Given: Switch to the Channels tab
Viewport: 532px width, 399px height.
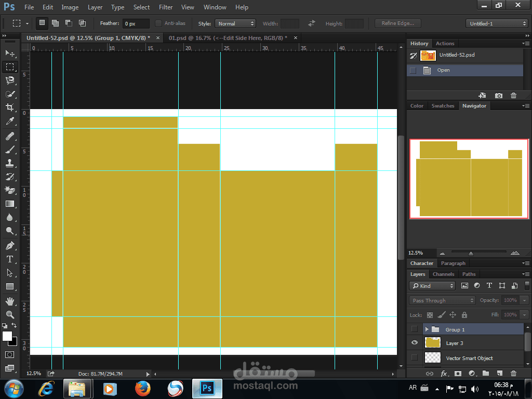Looking at the screenshot, I should (x=443, y=274).
